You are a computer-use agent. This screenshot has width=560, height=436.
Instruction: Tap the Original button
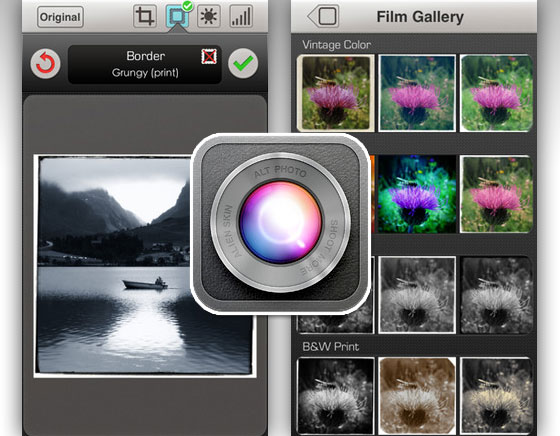click(x=60, y=17)
